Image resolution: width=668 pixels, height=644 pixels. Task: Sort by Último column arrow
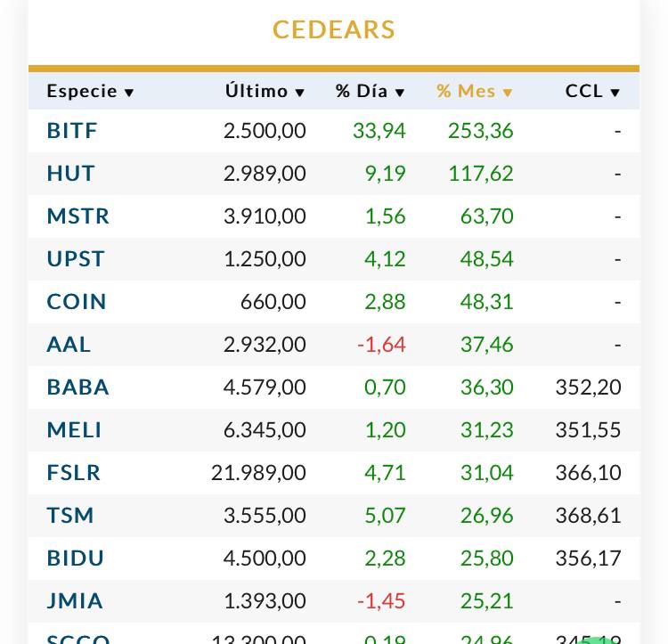point(300,93)
